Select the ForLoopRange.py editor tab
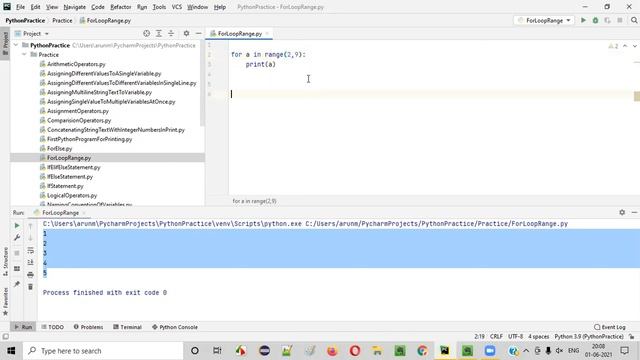Screen dimensions: 640x360 coord(240,33)
